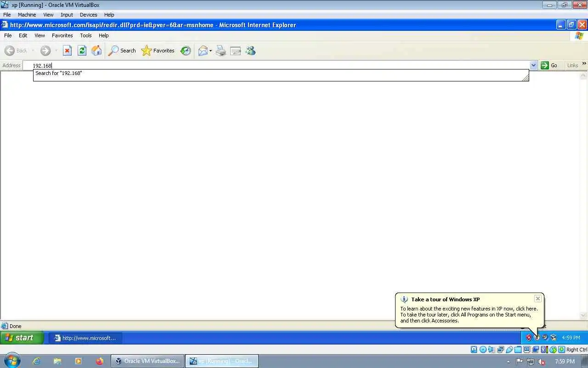Open the Mail button dropdown arrow
The image size is (588, 368).
point(210,51)
